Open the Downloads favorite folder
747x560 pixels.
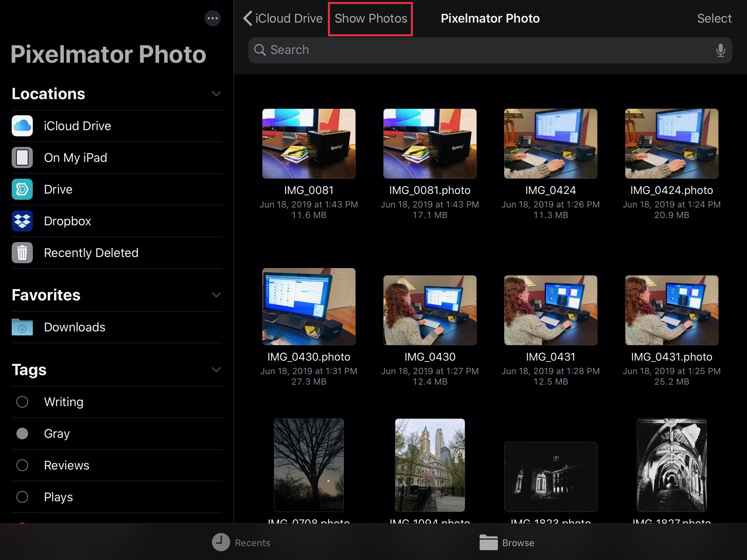point(117,327)
